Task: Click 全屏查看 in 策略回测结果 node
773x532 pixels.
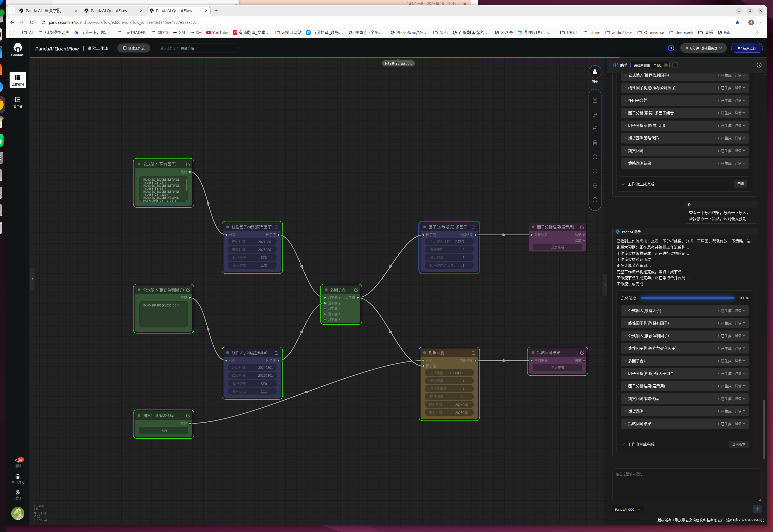Action: click(x=557, y=368)
